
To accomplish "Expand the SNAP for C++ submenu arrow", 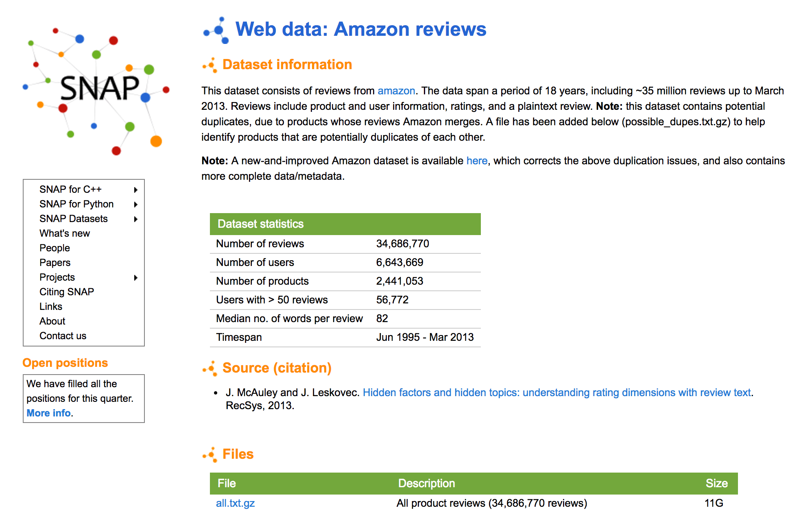I will point(136,190).
